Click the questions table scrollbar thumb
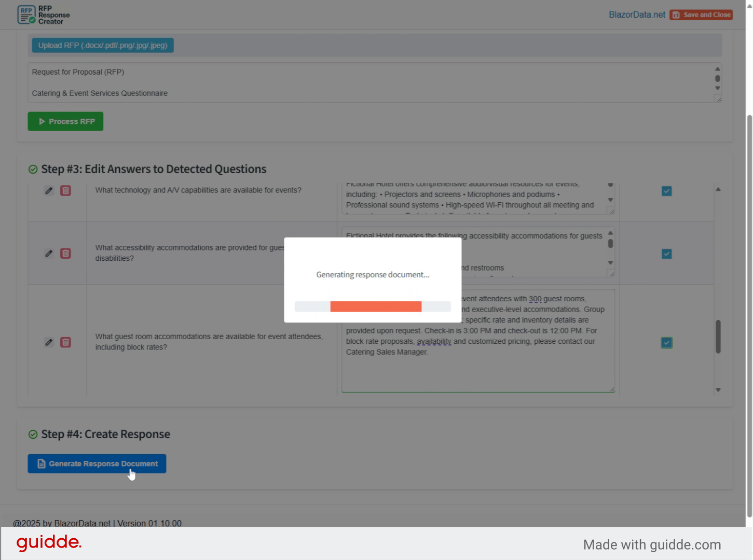Image resolution: width=753 pixels, height=560 pixels. [718, 337]
